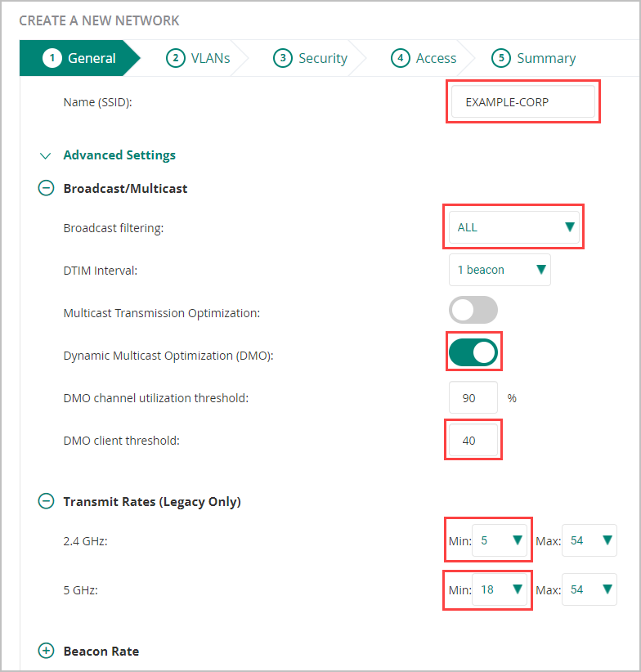Open the DTIM Interval dropdown
Viewport: 641px width, 672px height.
(x=500, y=270)
